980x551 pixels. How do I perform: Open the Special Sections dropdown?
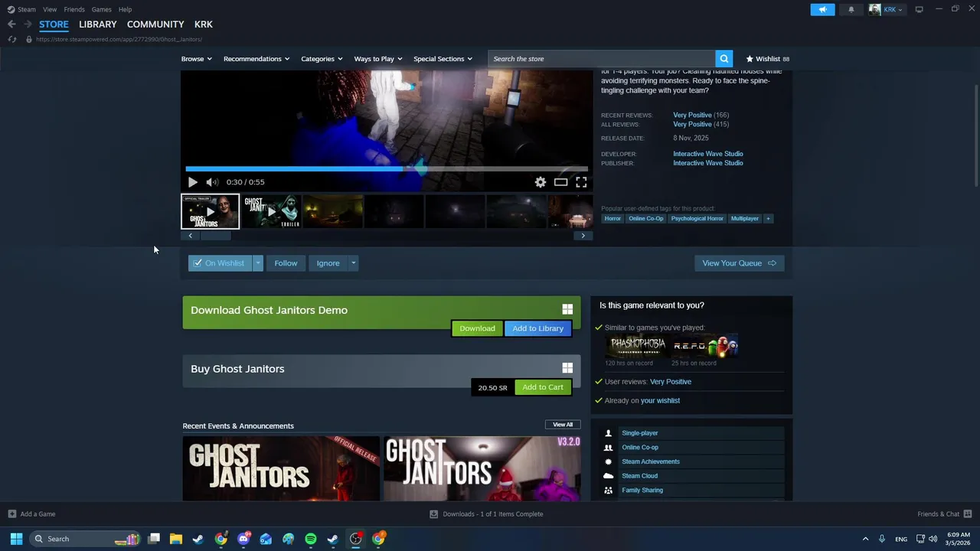click(443, 59)
